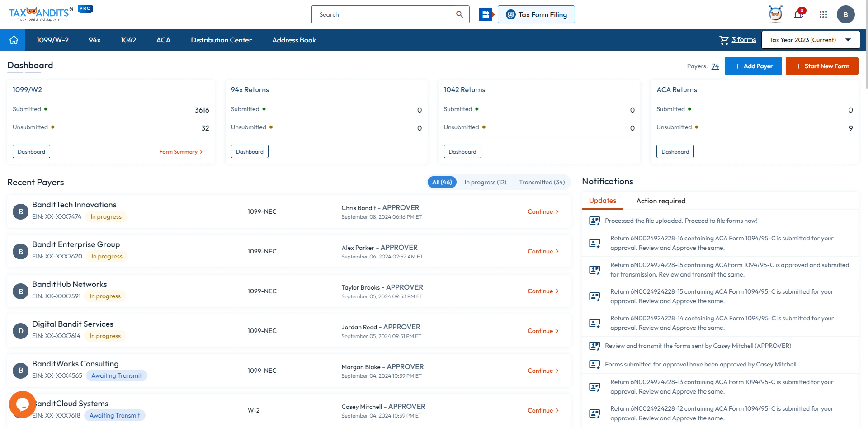Open Distribution Center menu
The image size is (868, 427).
coord(221,40)
